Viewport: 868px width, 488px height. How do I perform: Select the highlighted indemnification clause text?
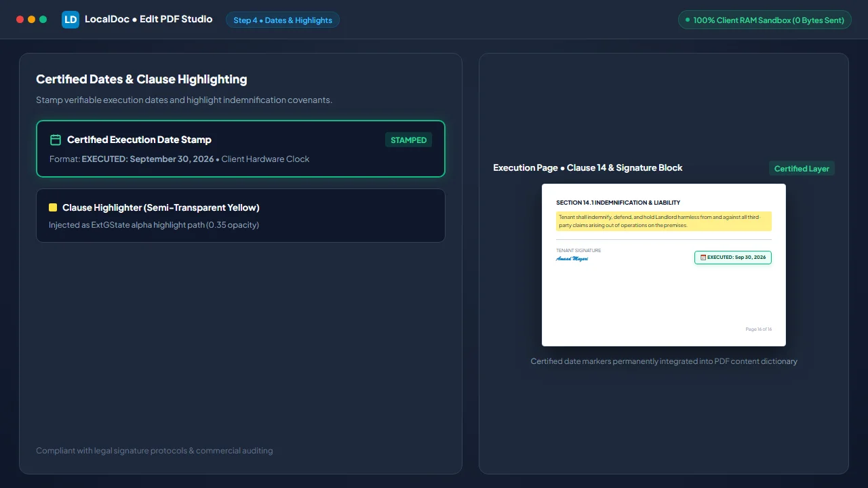664,221
